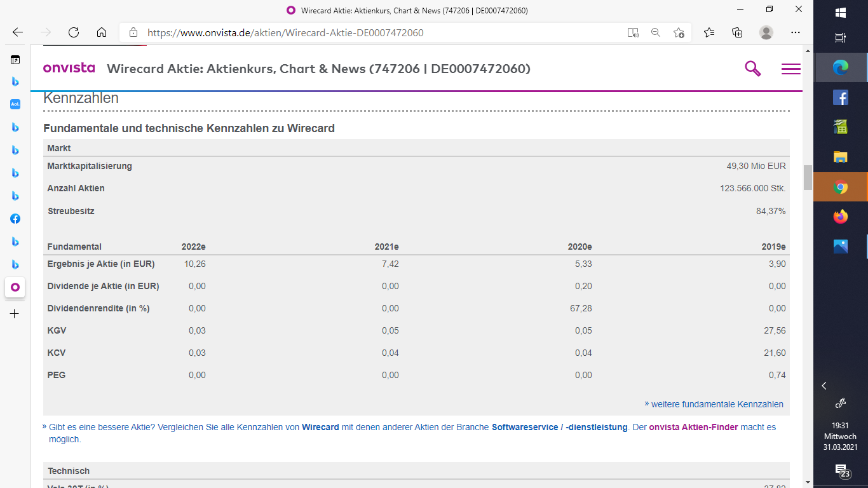Open the vertical tabs actions menu

pos(15,60)
